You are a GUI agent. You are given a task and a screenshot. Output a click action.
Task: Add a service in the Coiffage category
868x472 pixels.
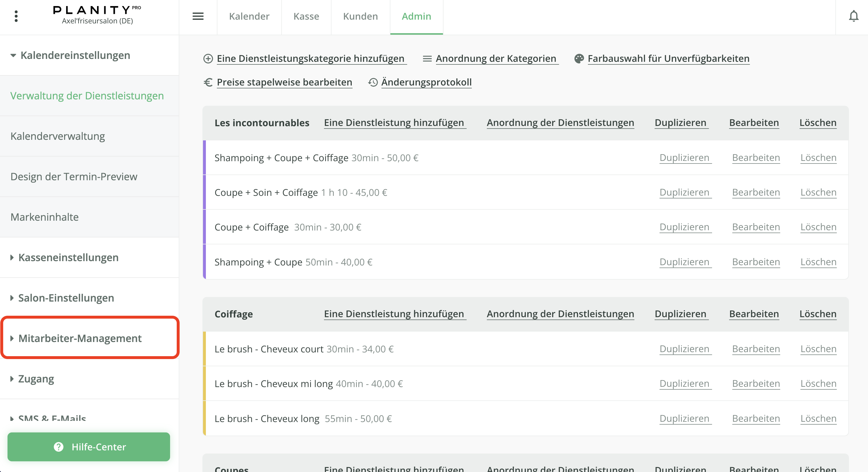pos(394,313)
